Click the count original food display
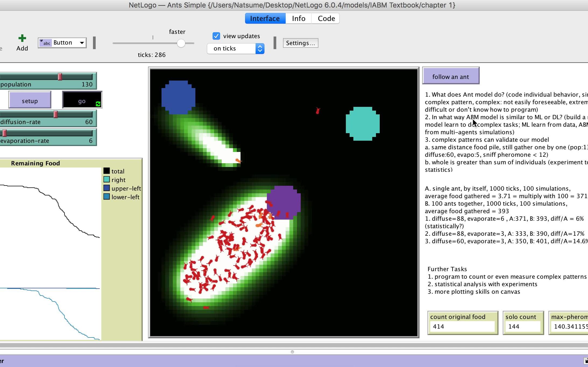588x367 pixels. point(462,321)
